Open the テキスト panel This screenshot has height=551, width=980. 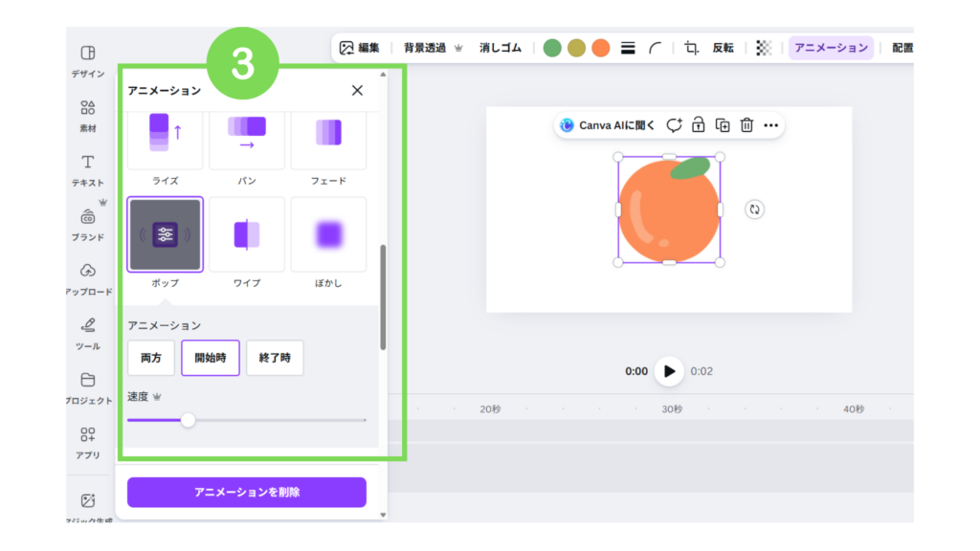(87, 168)
